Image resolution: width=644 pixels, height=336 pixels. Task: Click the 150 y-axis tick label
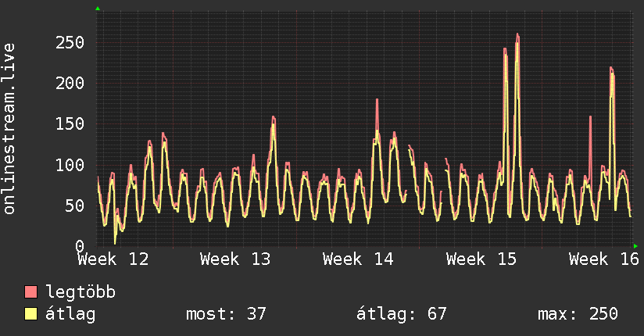point(70,124)
